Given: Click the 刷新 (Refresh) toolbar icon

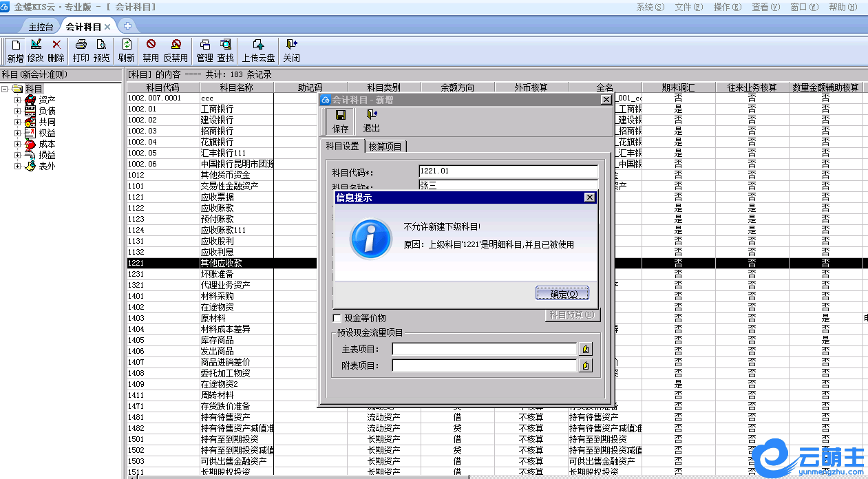Looking at the screenshot, I should (x=127, y=50).
